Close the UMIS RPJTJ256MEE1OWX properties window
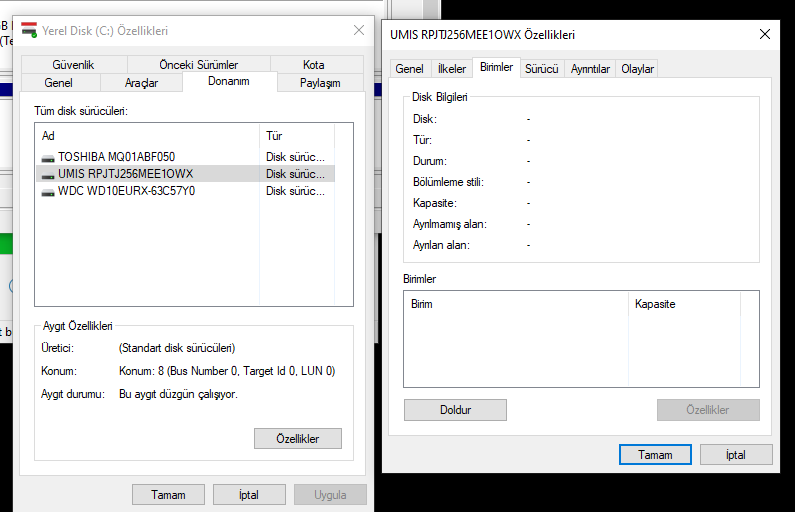 765,34
